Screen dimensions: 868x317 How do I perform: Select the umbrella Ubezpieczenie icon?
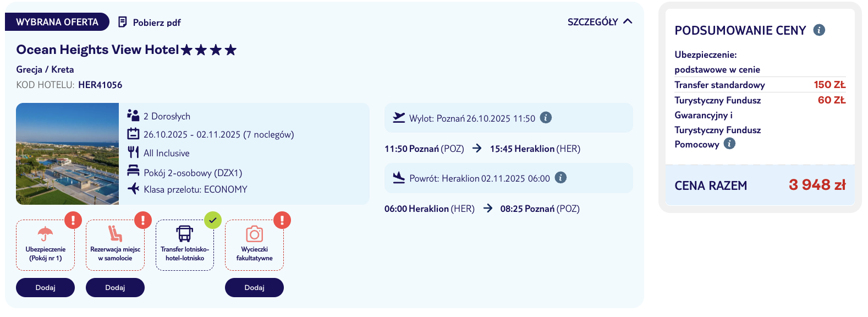tap(45, 234)
